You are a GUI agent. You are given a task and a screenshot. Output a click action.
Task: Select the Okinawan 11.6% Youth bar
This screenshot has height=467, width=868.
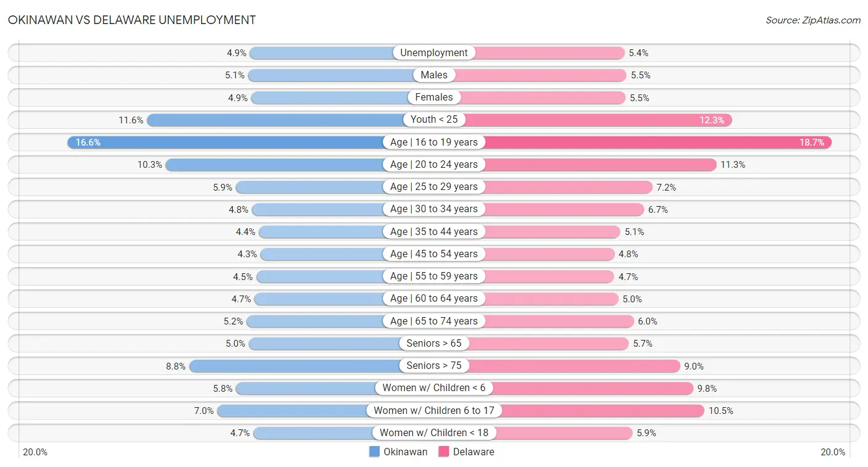(275, 120)
